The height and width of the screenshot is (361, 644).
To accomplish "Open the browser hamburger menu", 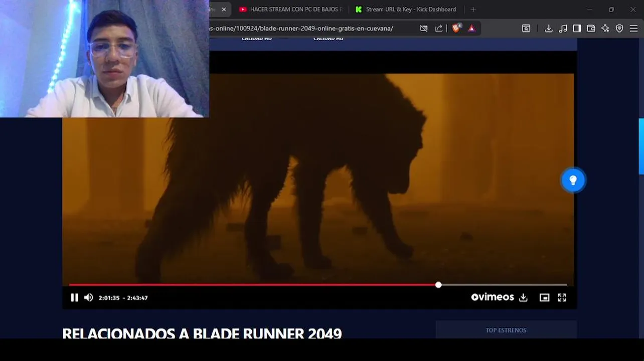I will coord(634,29).
